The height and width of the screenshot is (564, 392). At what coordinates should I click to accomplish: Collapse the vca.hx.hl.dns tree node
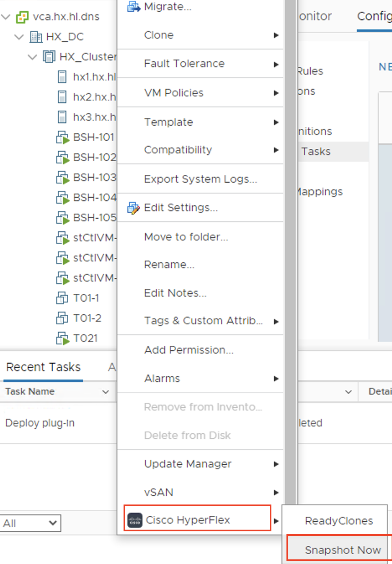[x=6, y=17]
